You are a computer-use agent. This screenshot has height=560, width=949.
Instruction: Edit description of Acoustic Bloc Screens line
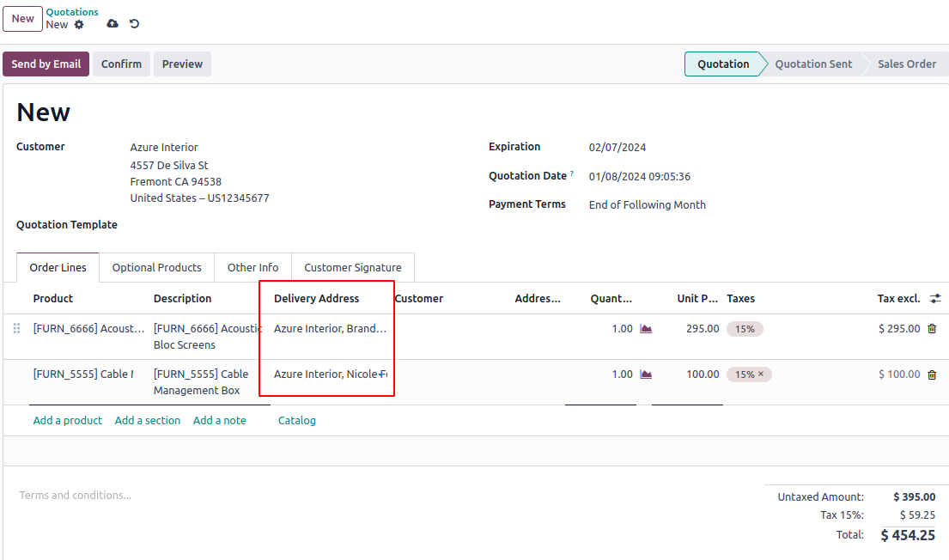(208, 337)
